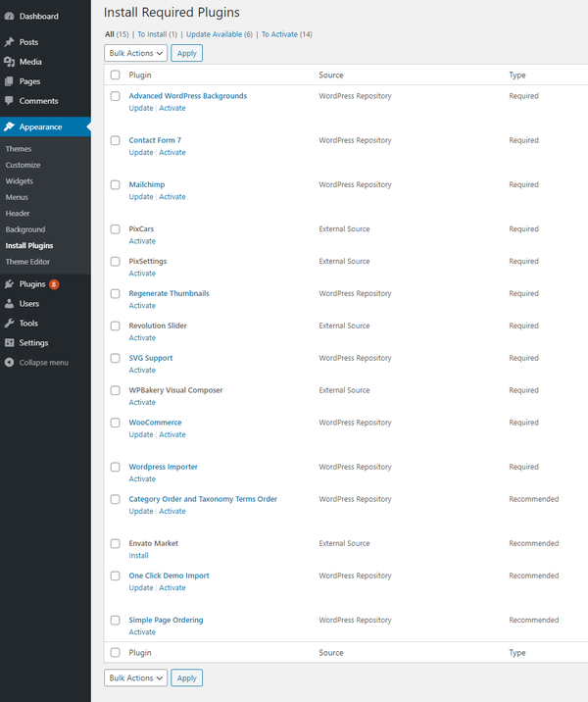Check the Regenerate Thumbnails checkbox
The image size is (588, 702).
[x=116, y=293]
